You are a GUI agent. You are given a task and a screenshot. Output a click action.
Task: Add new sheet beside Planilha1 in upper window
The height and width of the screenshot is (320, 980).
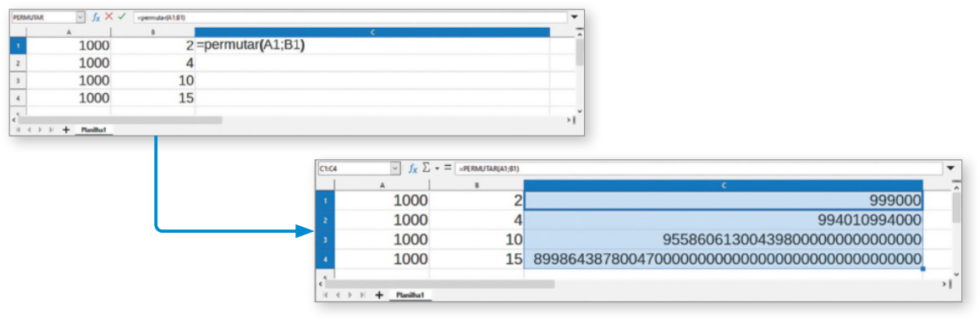[x=66, y=130]
